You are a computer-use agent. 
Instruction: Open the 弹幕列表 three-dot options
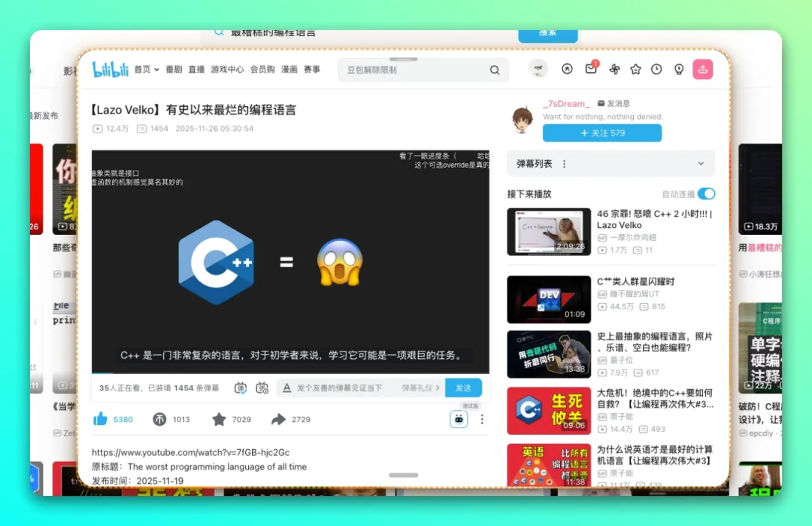click(x=564, y=164)
